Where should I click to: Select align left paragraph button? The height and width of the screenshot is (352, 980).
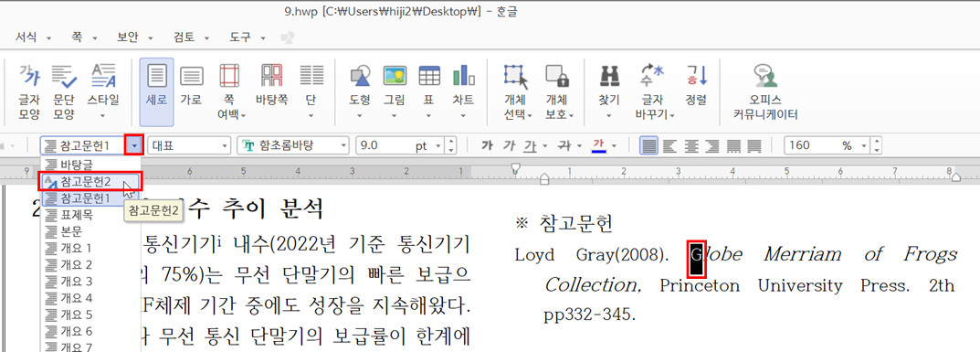coord(670,145)
